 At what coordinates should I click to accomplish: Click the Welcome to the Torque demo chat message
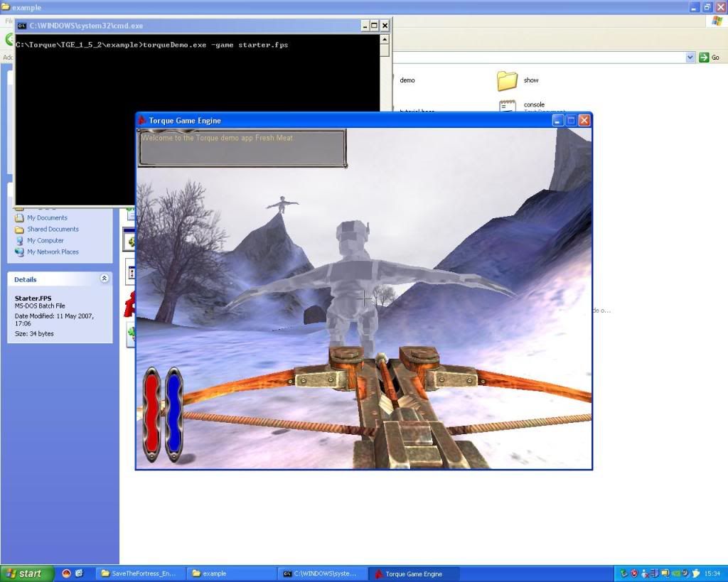coord(218,138)
